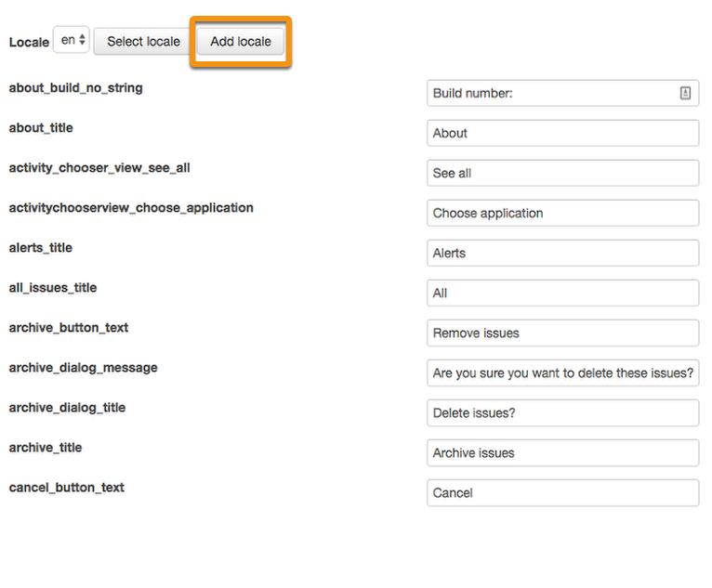712x588 pixels.
Task: Edit the Build number: text field
Action: (x=562, y=93)
